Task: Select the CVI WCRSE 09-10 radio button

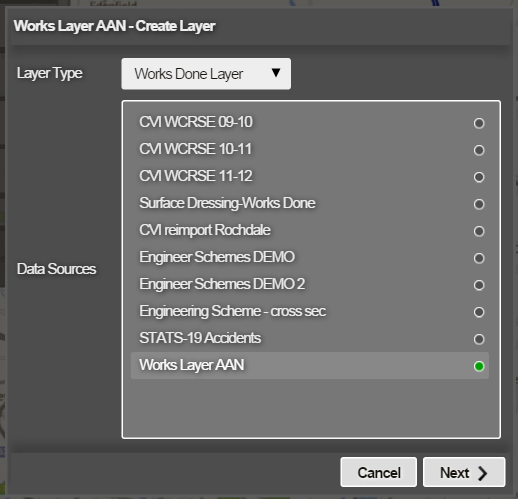Action: point(479,123)
